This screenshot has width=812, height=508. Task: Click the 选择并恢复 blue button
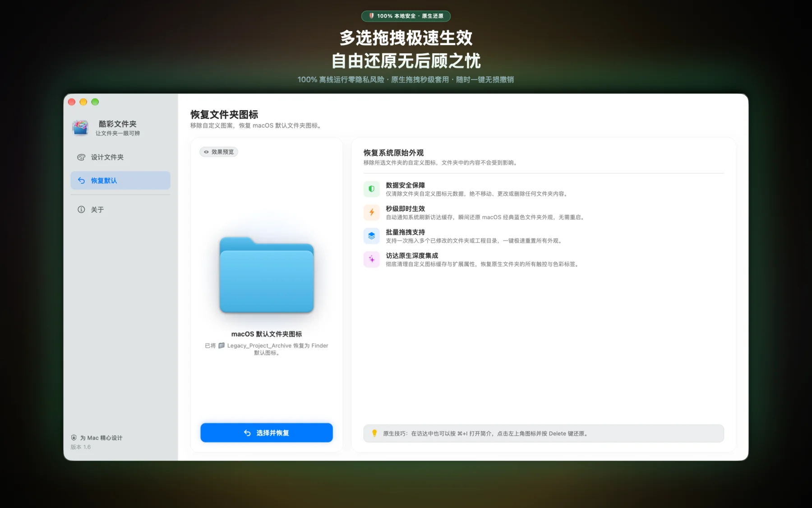tap(267, 433)
